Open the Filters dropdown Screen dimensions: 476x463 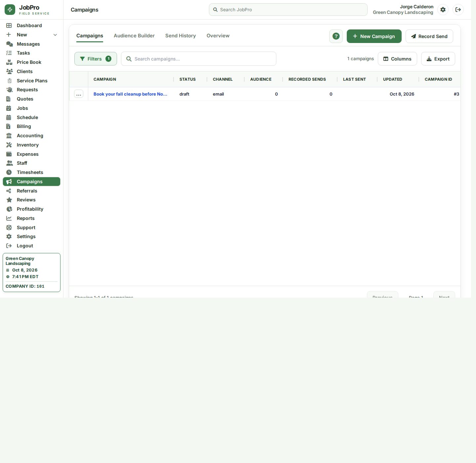[96, 59]
